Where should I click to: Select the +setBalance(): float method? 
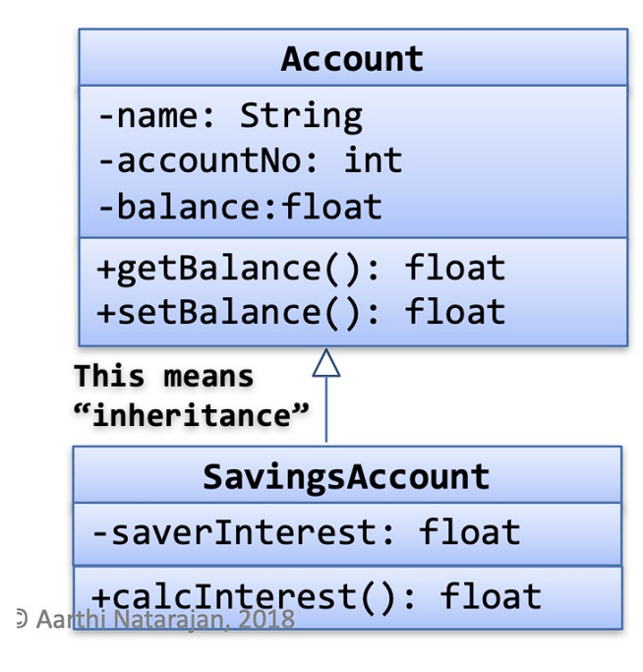301,312
